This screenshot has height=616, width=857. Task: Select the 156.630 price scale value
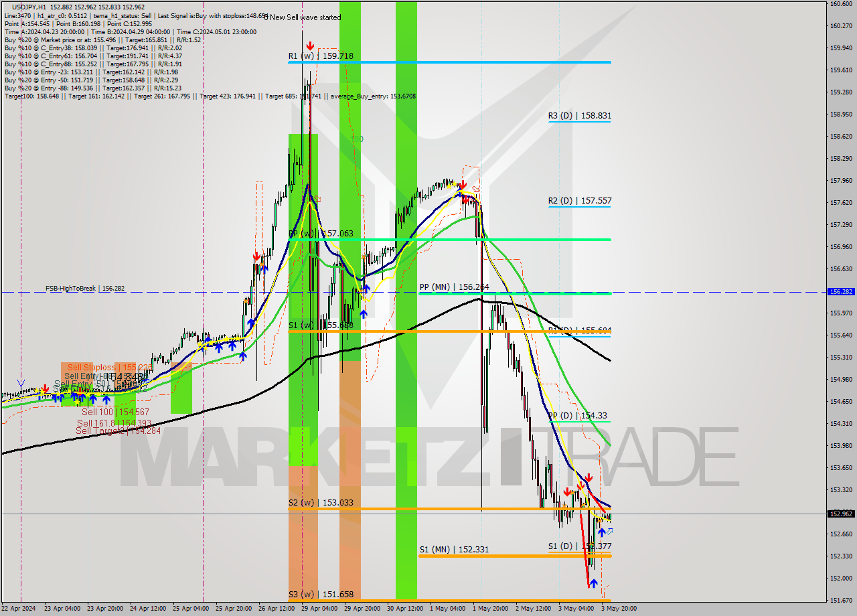point(841,269)
